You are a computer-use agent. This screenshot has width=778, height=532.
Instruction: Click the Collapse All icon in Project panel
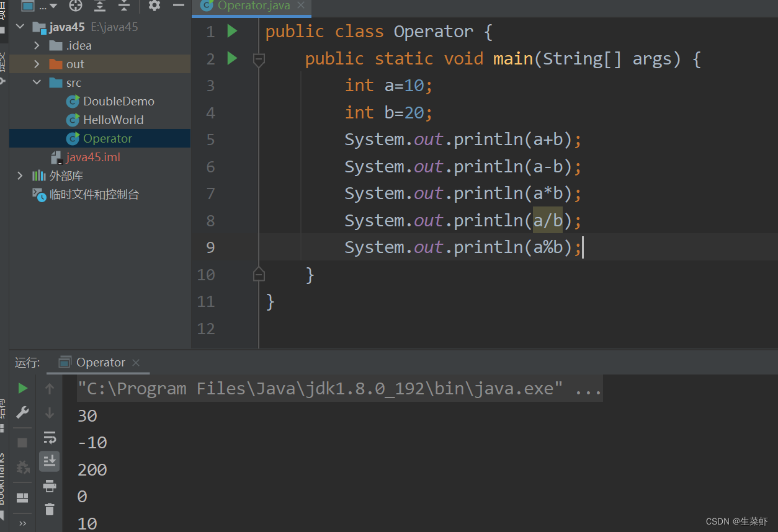[x=125, y=6]
